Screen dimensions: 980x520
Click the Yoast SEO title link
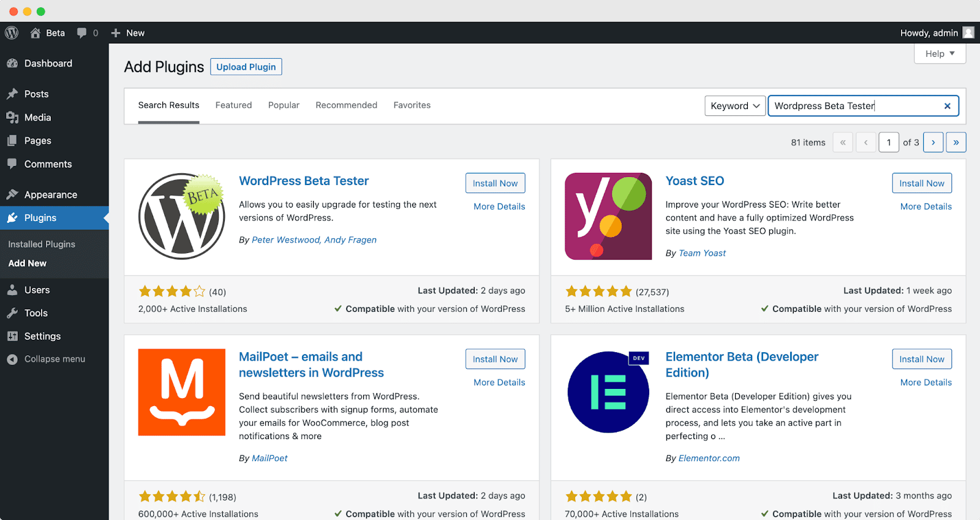tap(695, 181)
